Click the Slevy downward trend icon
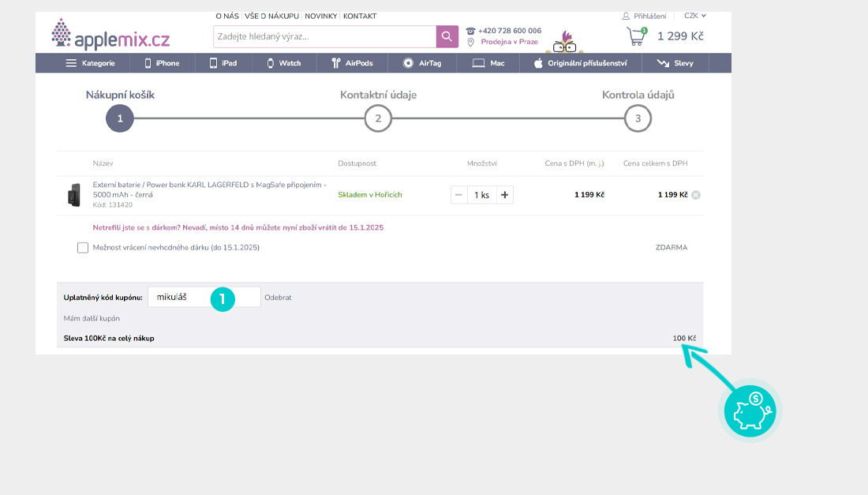The height and width of the screenshot is (495, 868). coord(663,63)
